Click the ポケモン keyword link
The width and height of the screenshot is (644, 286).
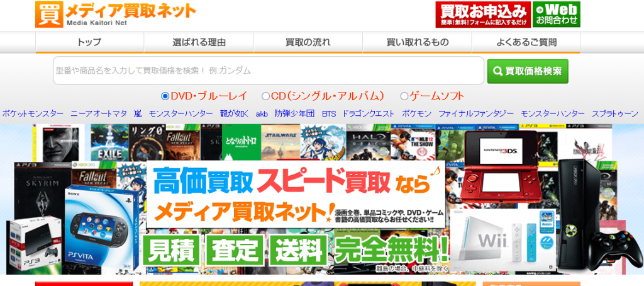click(416, 113)
